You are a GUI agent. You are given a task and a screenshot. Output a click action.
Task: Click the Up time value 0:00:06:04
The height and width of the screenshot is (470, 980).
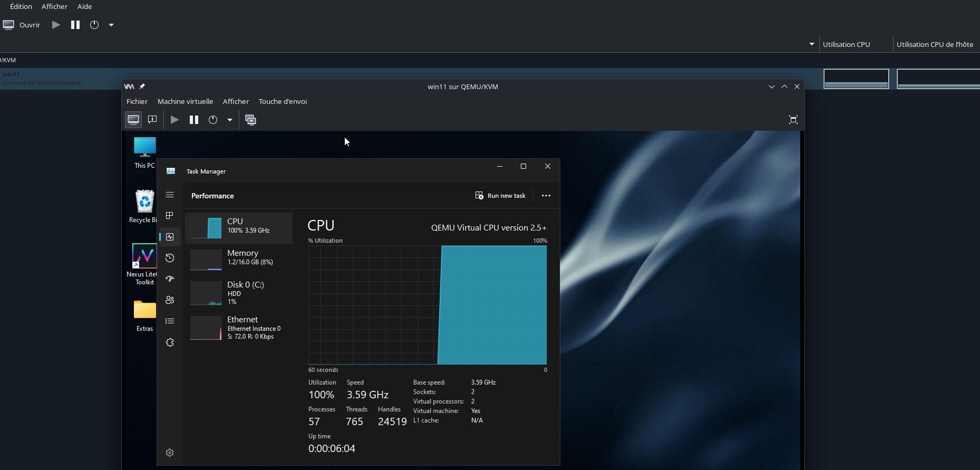(332, 448)
